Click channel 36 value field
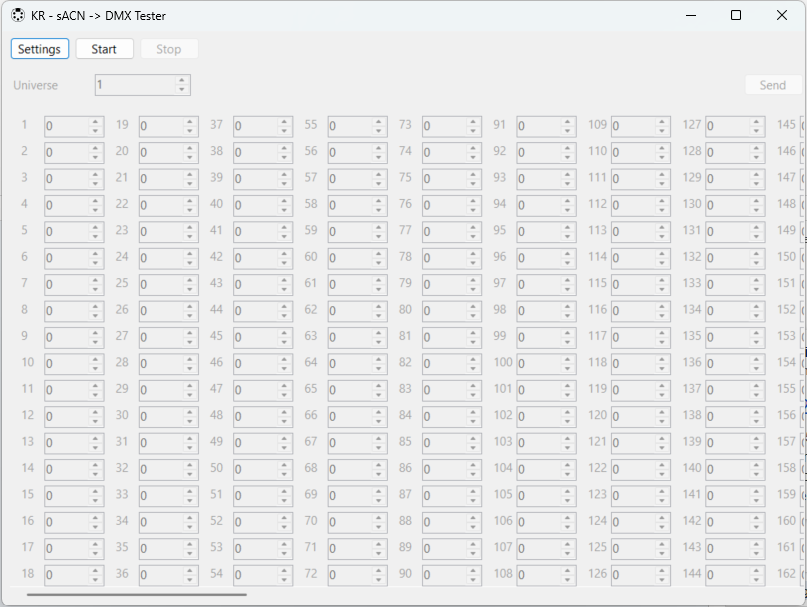This screenshot has height=607, width=807. click(169, 575)
